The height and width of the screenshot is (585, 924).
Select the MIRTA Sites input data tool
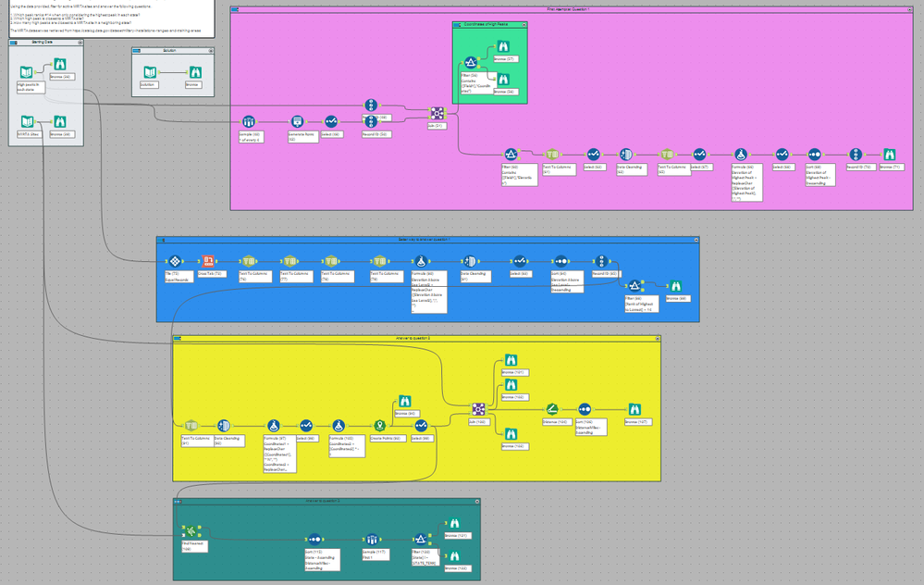27,121
